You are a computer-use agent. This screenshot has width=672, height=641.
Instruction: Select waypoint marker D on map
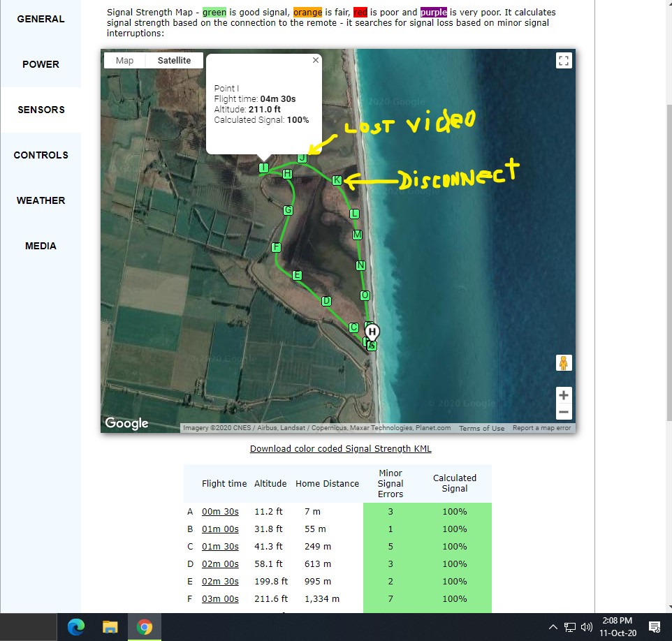pos(326,301)
